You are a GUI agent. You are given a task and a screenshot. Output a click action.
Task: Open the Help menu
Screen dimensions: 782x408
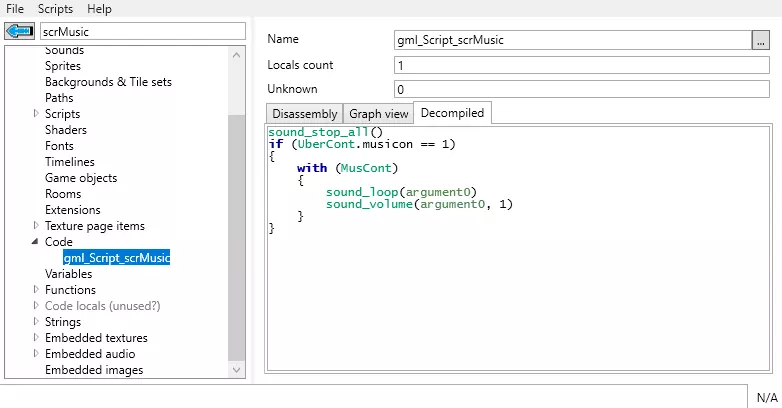pos(99,8)
